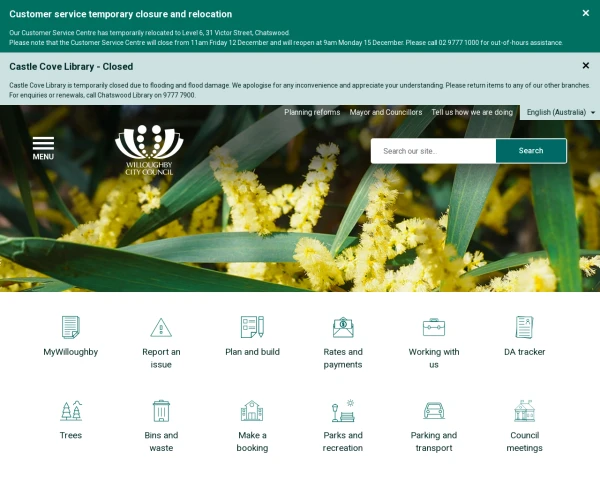Click the Council meetings house icon

(x=525, y=411)
